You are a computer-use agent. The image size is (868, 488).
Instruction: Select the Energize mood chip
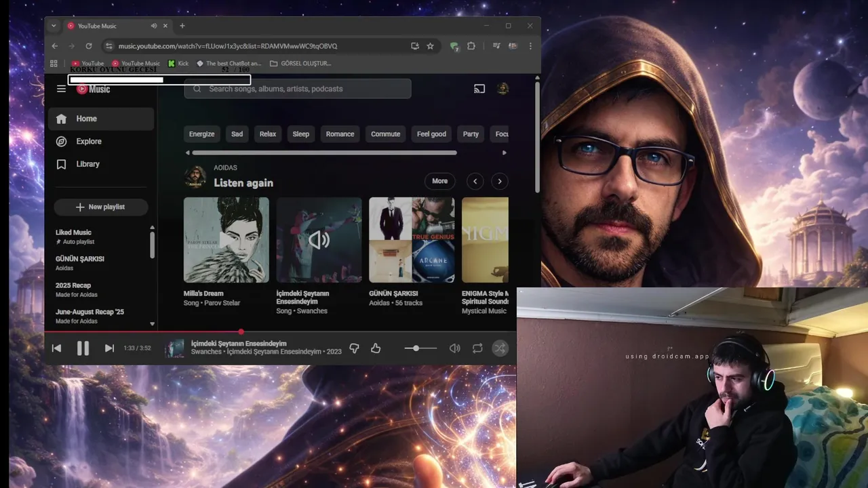201,134
